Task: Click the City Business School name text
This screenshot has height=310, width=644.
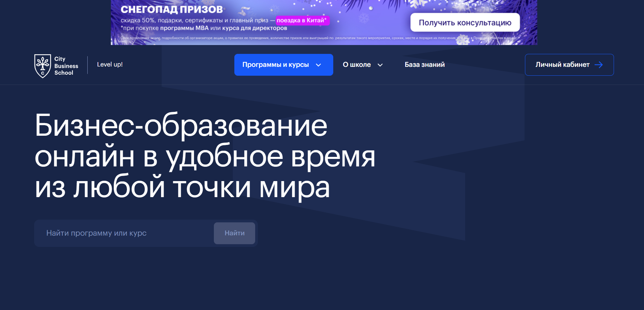Action: pyautogui.click(x=66, y=66)
